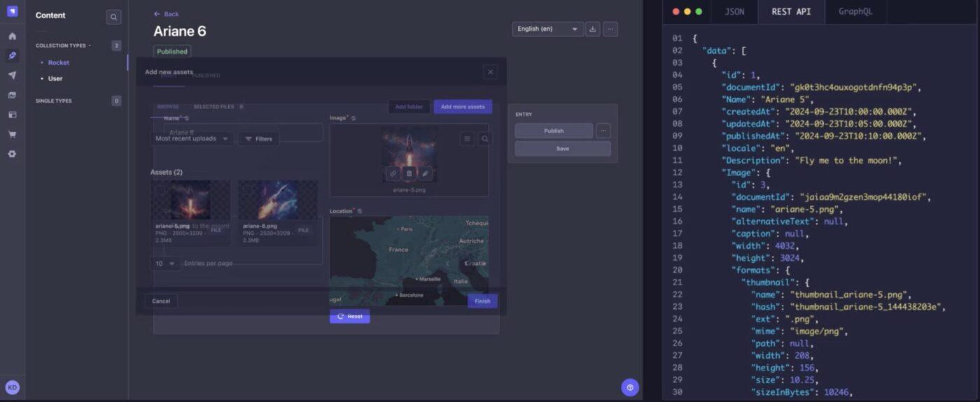The height and width of the screenshot is (402, 980).
Task: Open Content Manager feather icon
Action: point(12,55)
